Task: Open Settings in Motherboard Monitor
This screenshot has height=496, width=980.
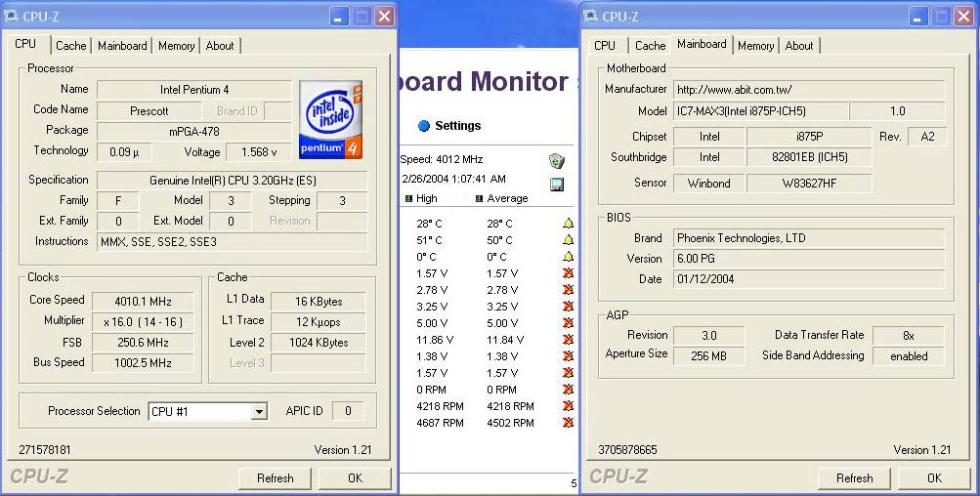Action: [457, 126]
